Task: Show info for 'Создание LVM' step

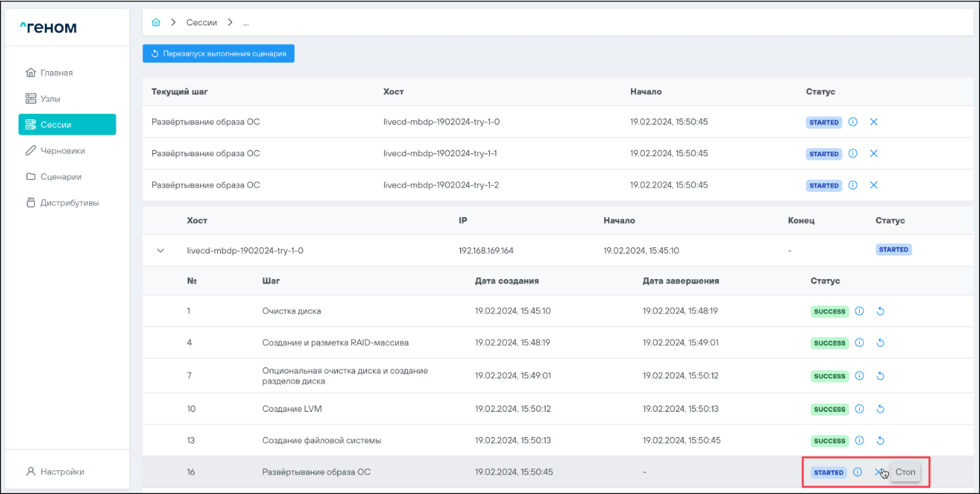Action: (860, 409)
